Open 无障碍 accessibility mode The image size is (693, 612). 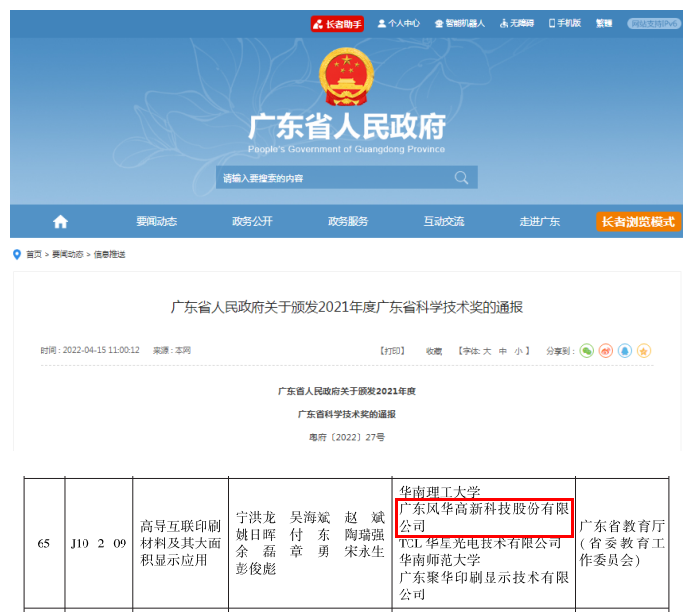pos(517,23)
